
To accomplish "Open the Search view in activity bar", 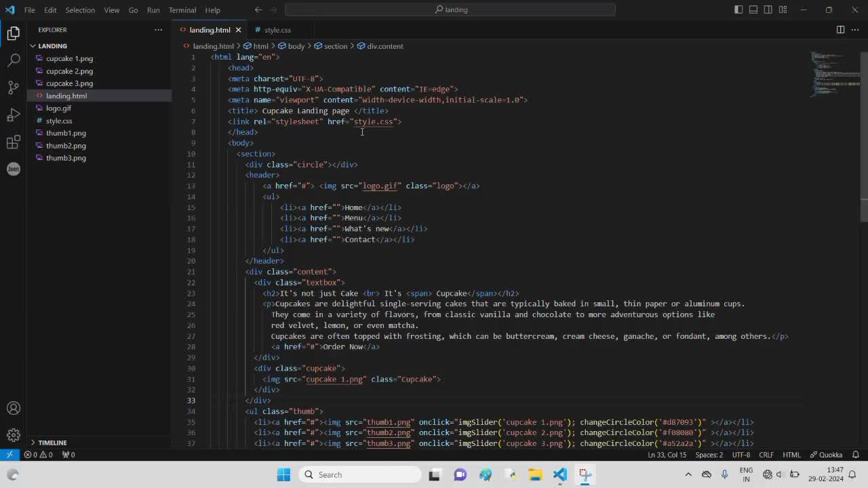I will (14, 60).
